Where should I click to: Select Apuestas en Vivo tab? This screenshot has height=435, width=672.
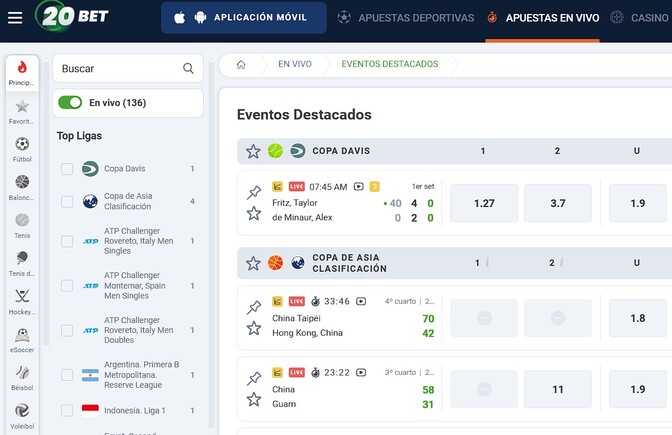tap(543, 18)
